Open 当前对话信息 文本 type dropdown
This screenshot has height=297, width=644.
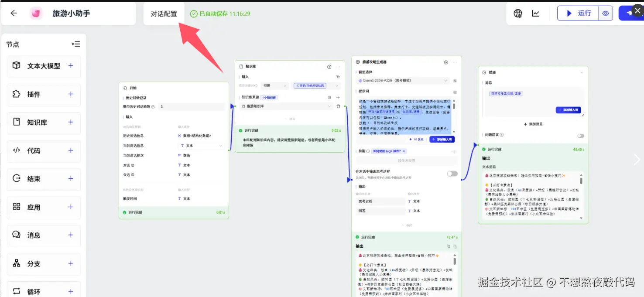pyautogui.click(x=201, y=146)
